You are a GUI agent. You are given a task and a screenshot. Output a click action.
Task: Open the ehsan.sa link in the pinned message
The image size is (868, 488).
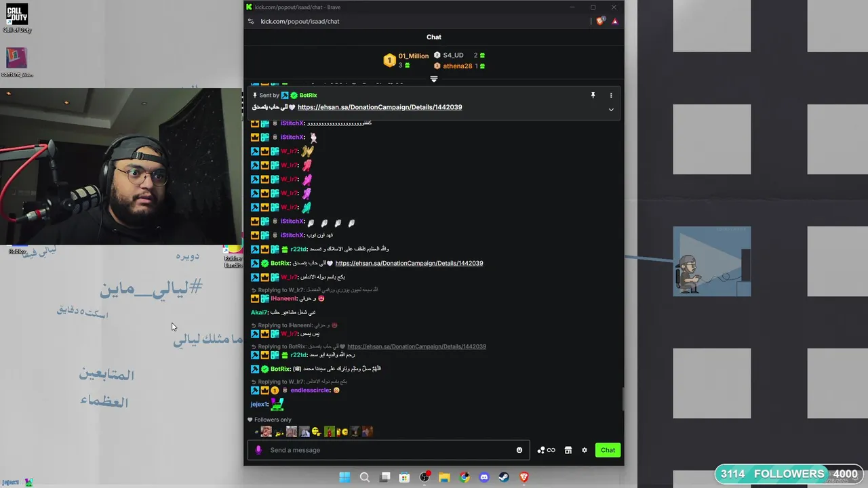coord(380,107)
